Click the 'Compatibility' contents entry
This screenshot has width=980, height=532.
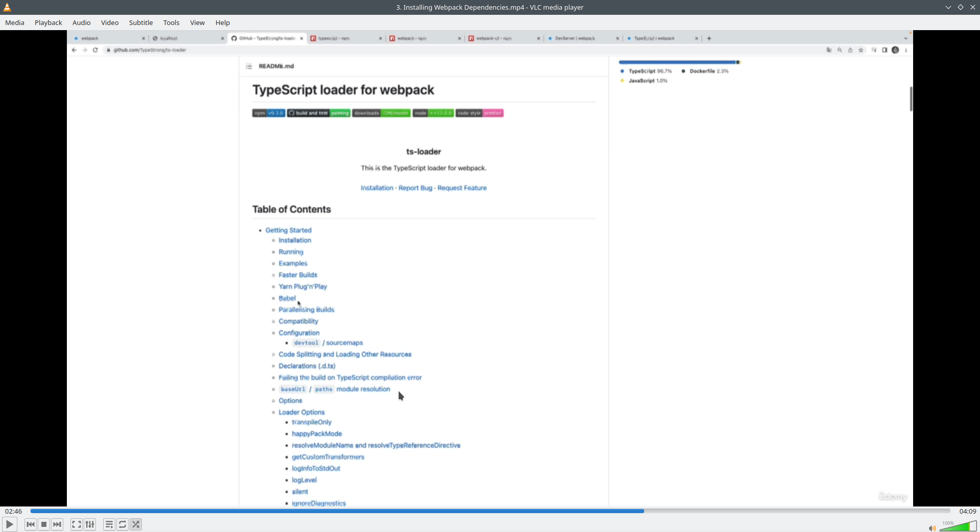(298, 322)
